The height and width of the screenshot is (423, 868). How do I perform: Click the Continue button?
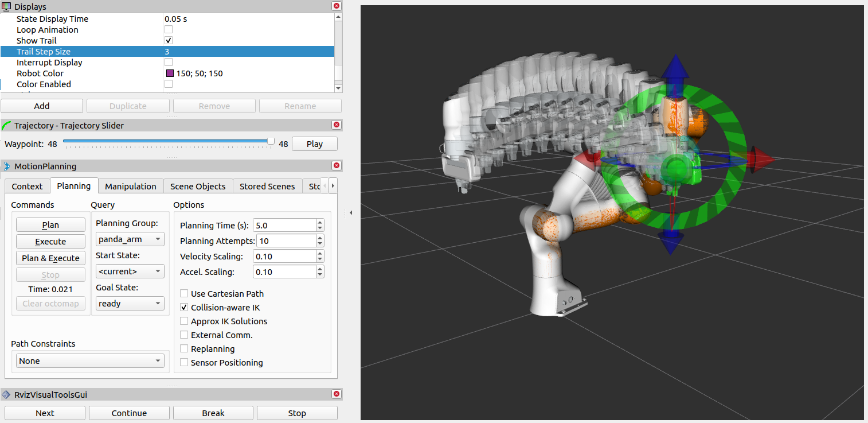[129, 413]
